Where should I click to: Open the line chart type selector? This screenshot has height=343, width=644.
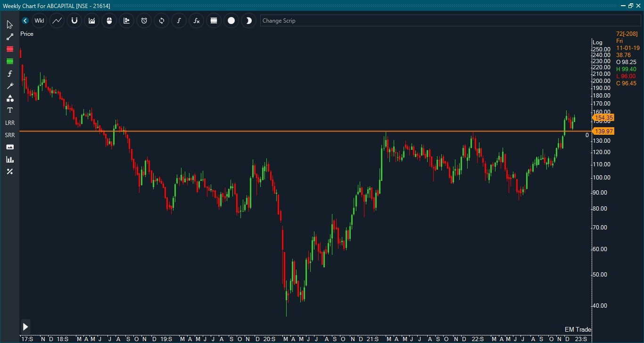point(57,21)
